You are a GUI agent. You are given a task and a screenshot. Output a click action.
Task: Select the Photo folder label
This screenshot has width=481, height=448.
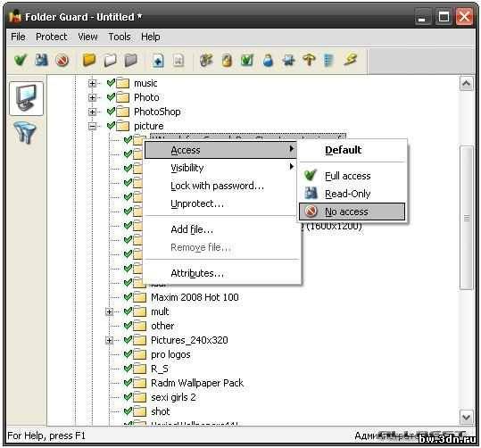(x=146, y=97)
